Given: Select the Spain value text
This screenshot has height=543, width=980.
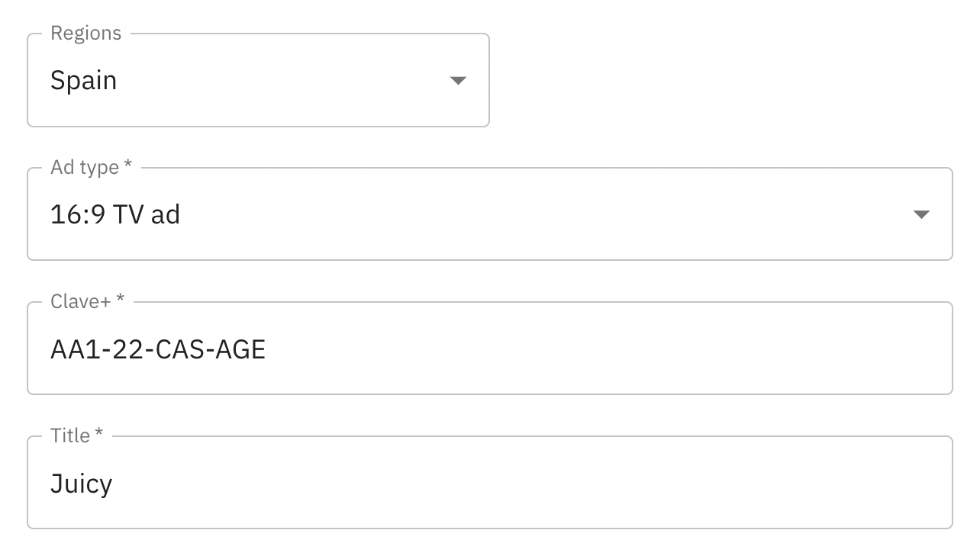Looking at the screenshot, I should (x=83, y=81).
